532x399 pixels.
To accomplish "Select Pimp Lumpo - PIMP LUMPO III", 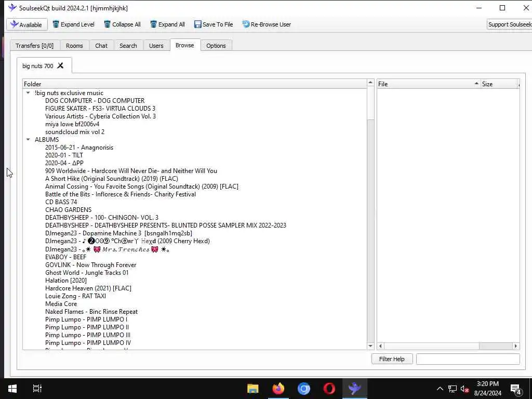I will 88,335.
